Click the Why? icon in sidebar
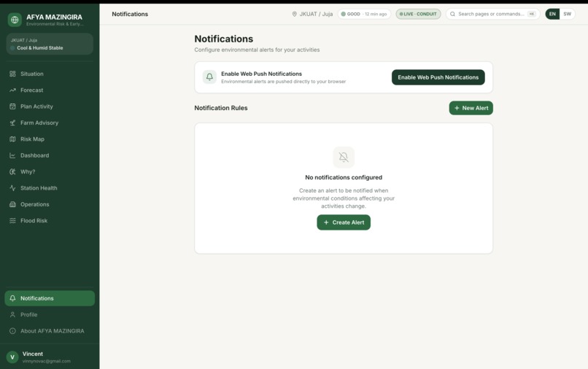This screenshot has height=369, width=588. (12, 172)
